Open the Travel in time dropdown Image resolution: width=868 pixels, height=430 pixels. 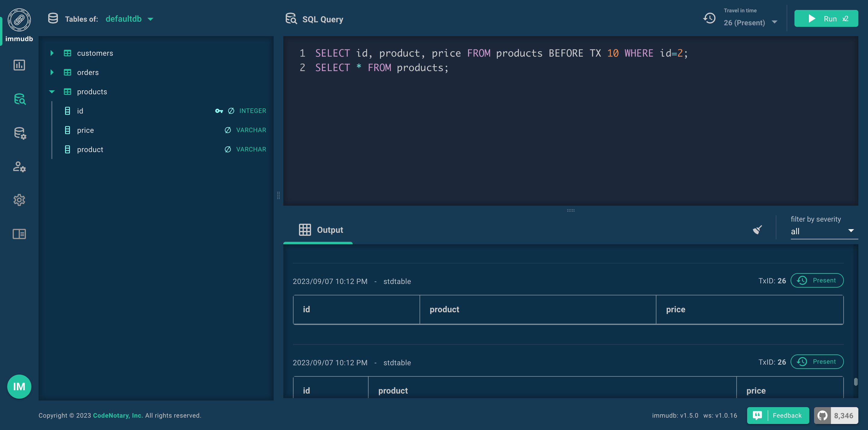tap(750, 23)
